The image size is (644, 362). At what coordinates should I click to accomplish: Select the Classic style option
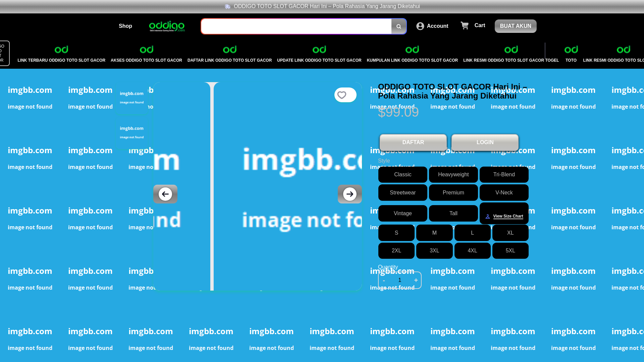[x=402, y=175]
